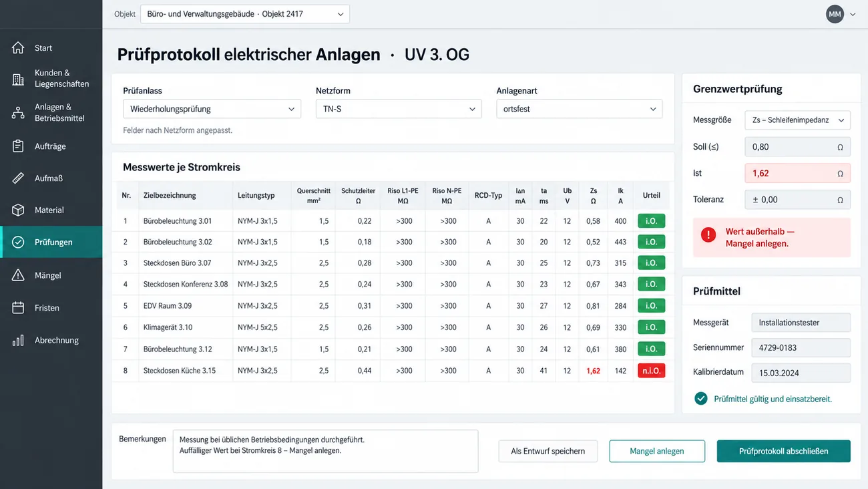Click the Material box icon
Viewport: 868px width, 489px height.
point(18,210)
